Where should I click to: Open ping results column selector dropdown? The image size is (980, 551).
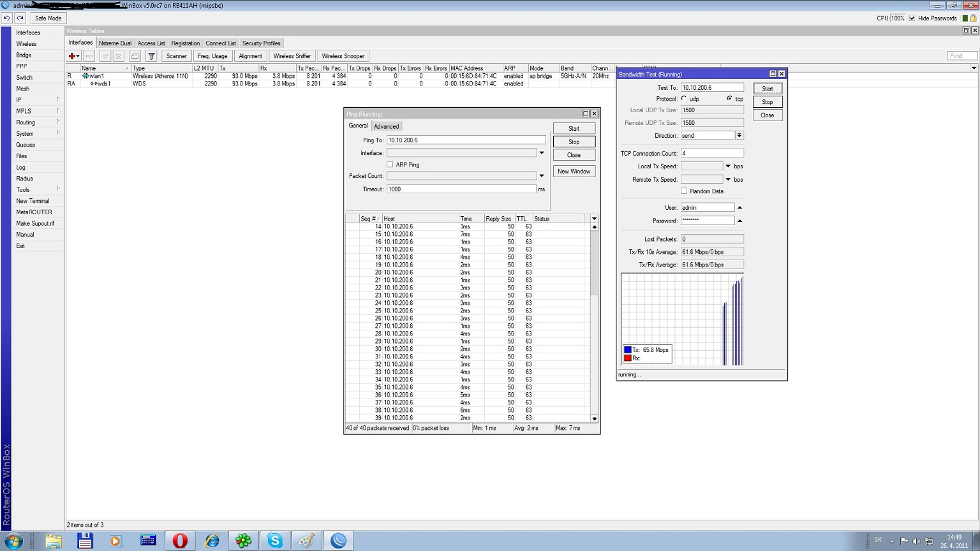pos(594,219)
